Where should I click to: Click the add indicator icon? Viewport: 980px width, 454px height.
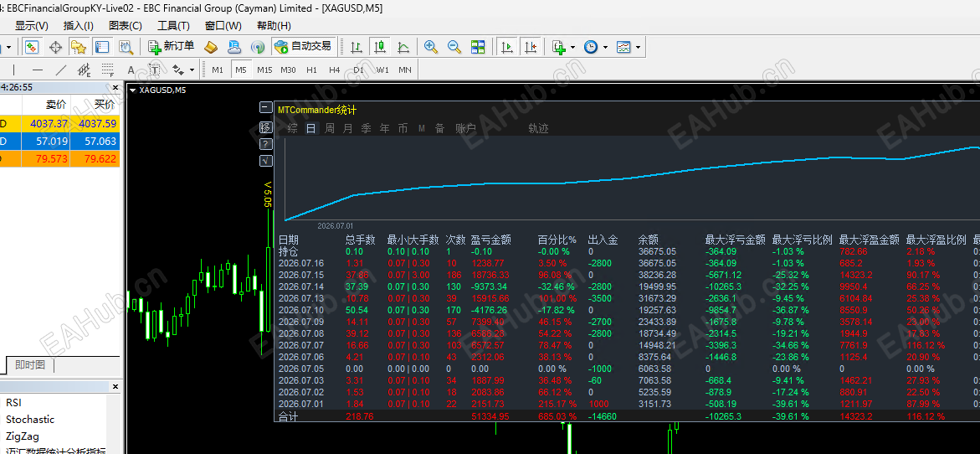pyautogui.click(x=559, y=47)
